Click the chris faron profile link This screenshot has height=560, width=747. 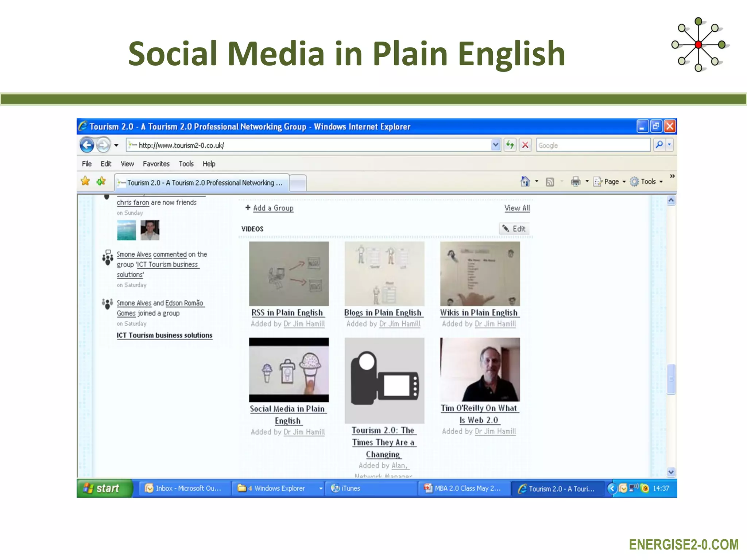point(133,202)
